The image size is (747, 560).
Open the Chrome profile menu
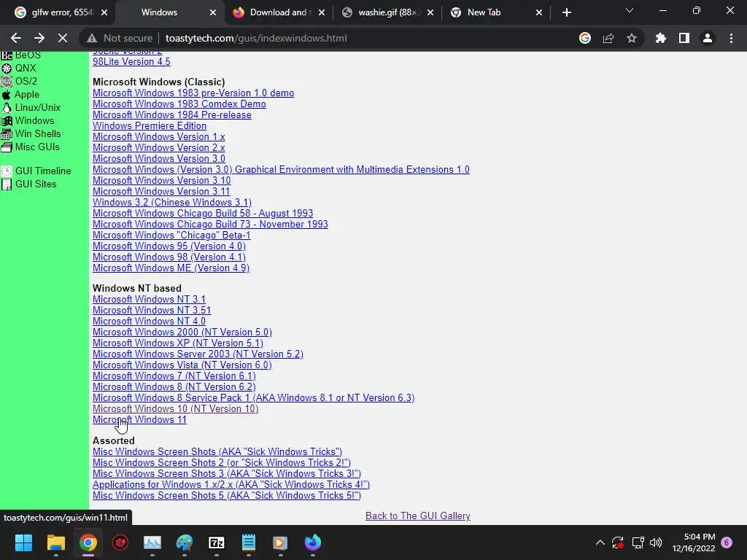[x=708, y=38]
